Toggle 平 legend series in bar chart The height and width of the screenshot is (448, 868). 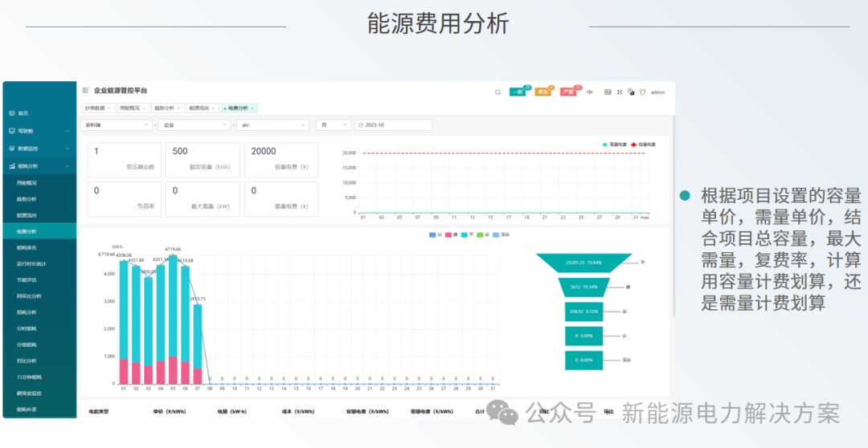click(x=467, y=235)
